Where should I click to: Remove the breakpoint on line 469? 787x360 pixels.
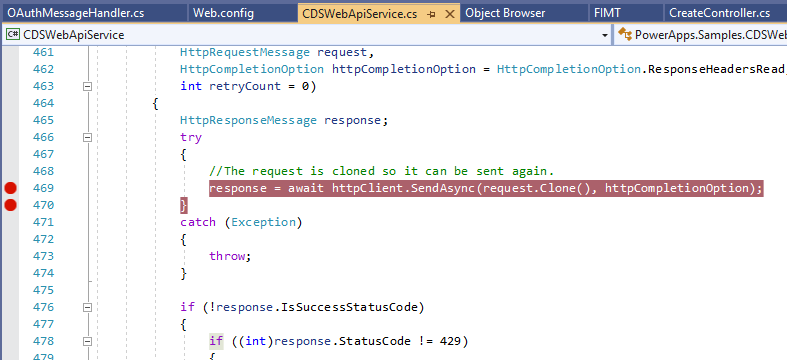[10, 188]
